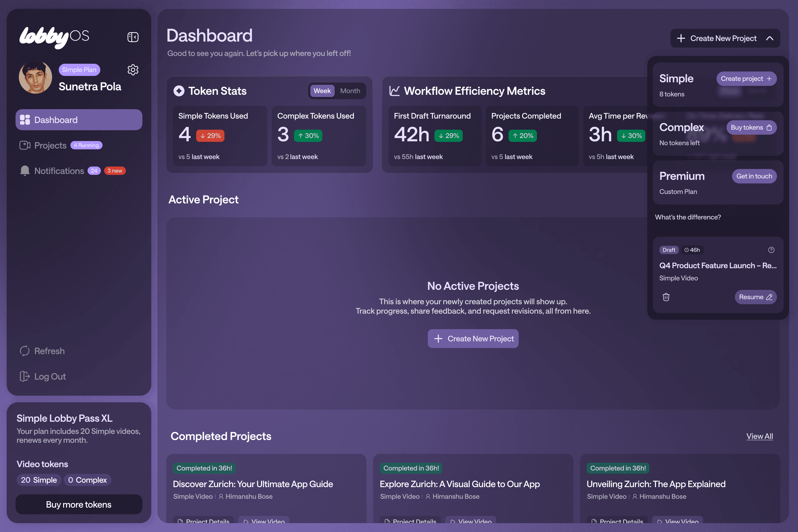This screenshot has height=532, width=798.
Task: Resume the Q4 Product Feature Launch draft
Action: pyautogui.click(x=755, y=297)
